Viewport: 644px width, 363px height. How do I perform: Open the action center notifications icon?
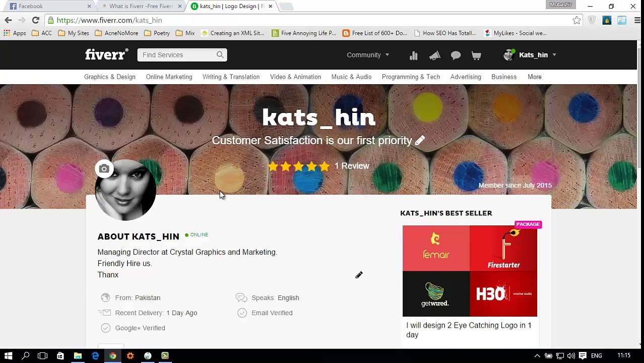583,356
